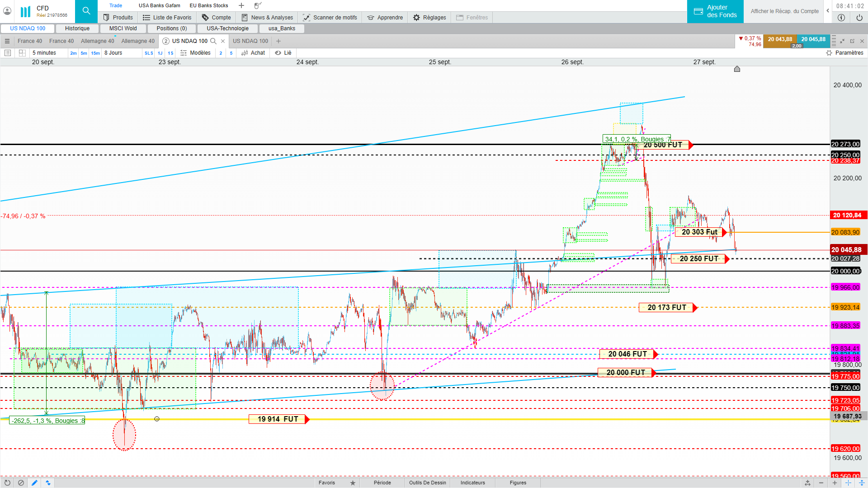Click the Indicateurs button at the bottom

click(x=472, y=483)
